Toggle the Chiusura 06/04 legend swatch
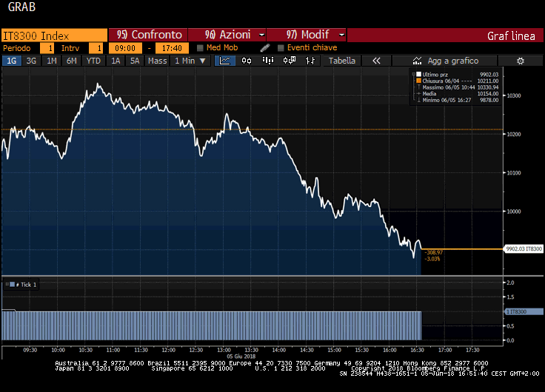Viewport: 545px width, 392px height. (419, 81)
